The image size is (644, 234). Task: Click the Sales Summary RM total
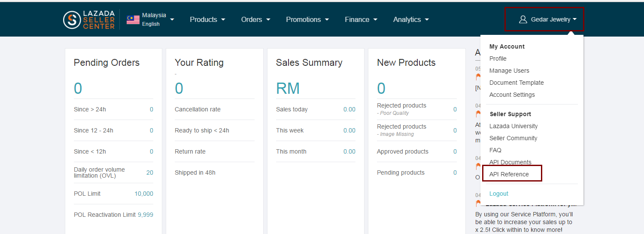point(288,88)
